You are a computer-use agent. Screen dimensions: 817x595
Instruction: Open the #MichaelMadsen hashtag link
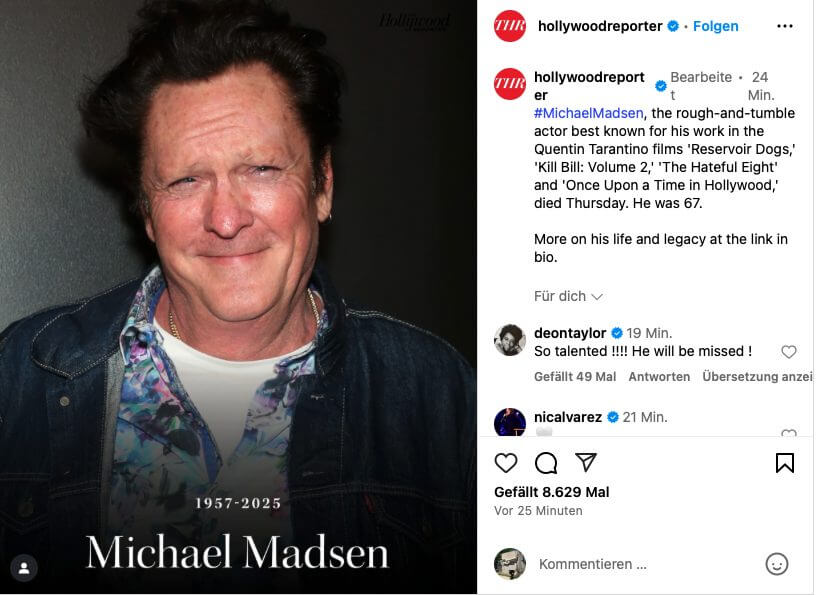click(588, 113)
